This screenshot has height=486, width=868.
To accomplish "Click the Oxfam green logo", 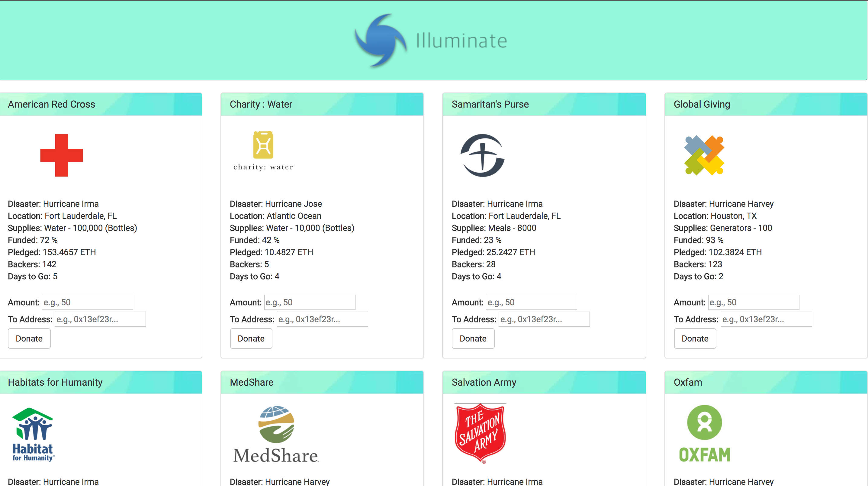I will click(704, 433).
